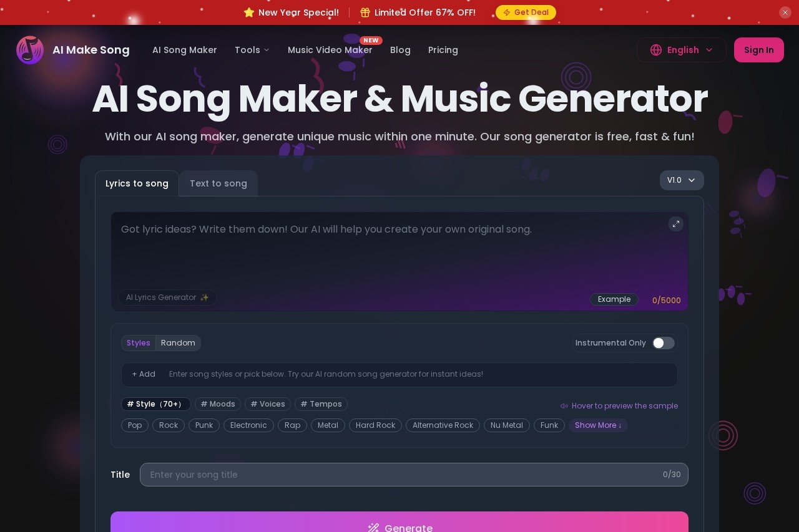Click the Sign In button
Image resolution: width=799 pixels, height=532 pixels.
pos(758,50)
